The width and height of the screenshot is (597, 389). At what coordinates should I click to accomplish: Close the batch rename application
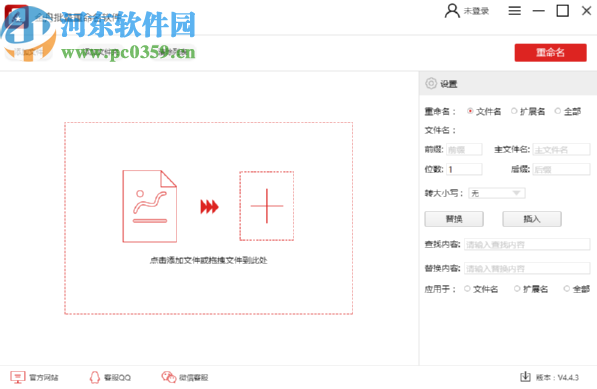[x=586, y=11]
